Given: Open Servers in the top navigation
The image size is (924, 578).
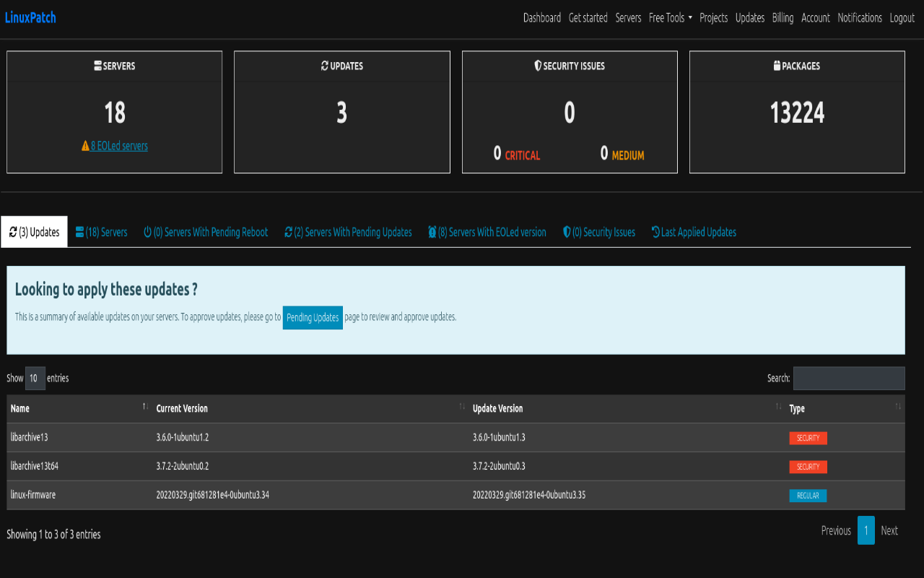Looking at the screenshot, I should point(628,18).
